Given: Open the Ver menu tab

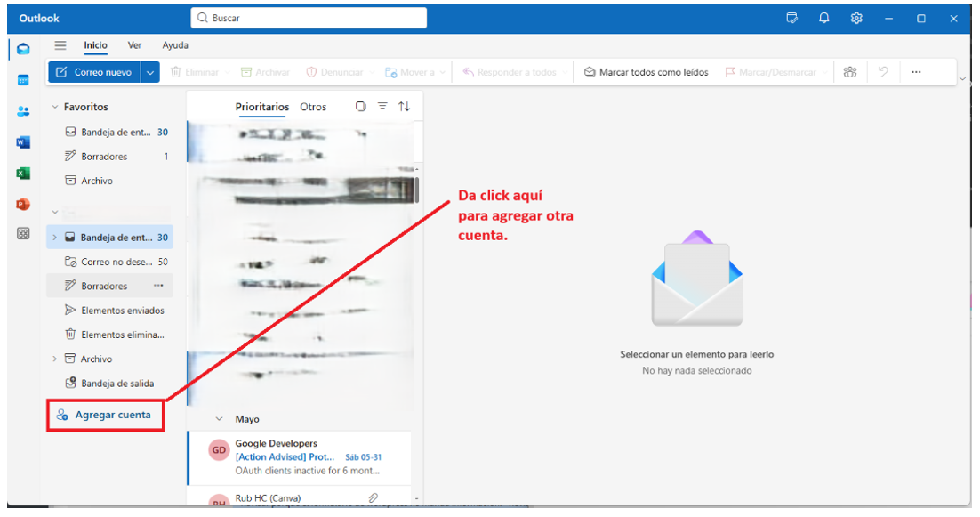Looking at the screenshot, I should [134, 45].
